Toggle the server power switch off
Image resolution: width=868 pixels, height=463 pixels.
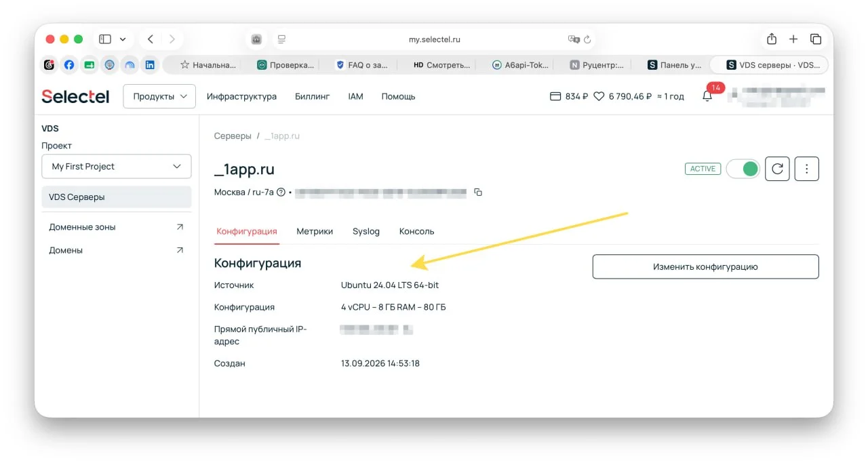pos(743,169)
